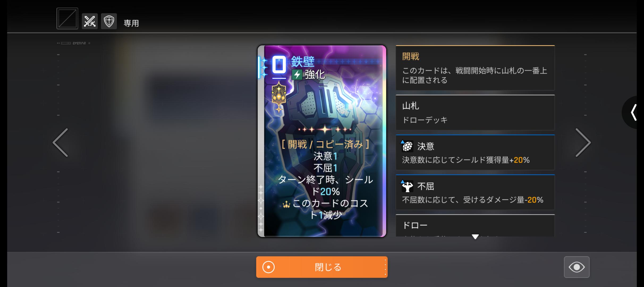Tap the green lightning 強化 type icon
Screen dimensions: 644x287
pos(297,75)
